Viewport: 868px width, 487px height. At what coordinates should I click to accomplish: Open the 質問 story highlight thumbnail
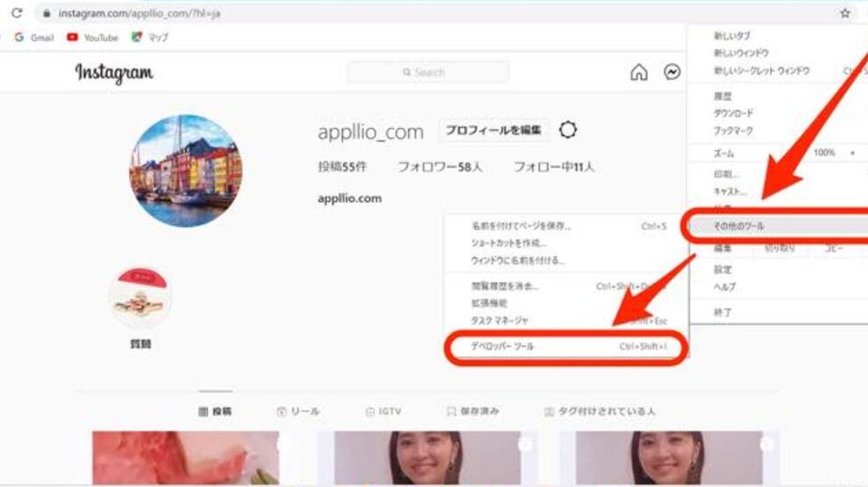click(x=140, y=298)
